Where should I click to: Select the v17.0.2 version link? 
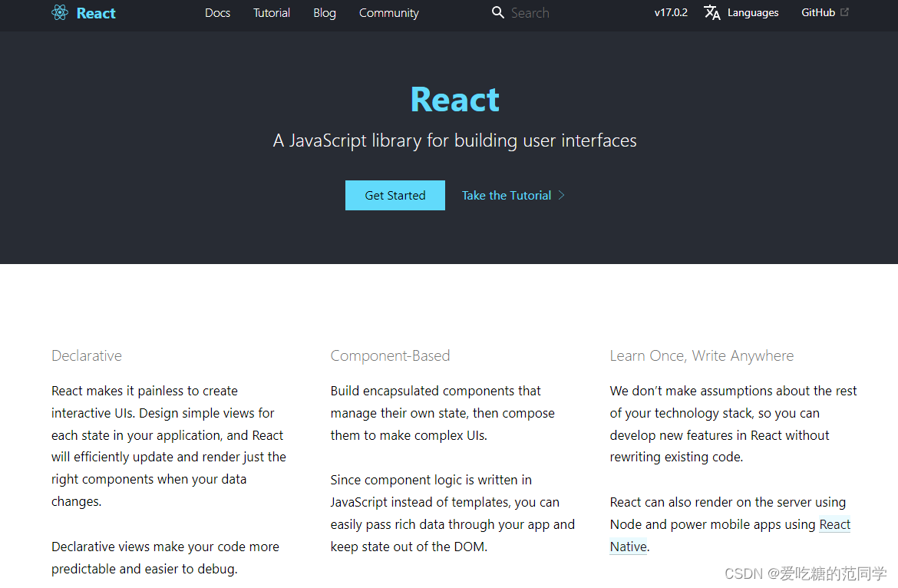[x=671, y=12]
